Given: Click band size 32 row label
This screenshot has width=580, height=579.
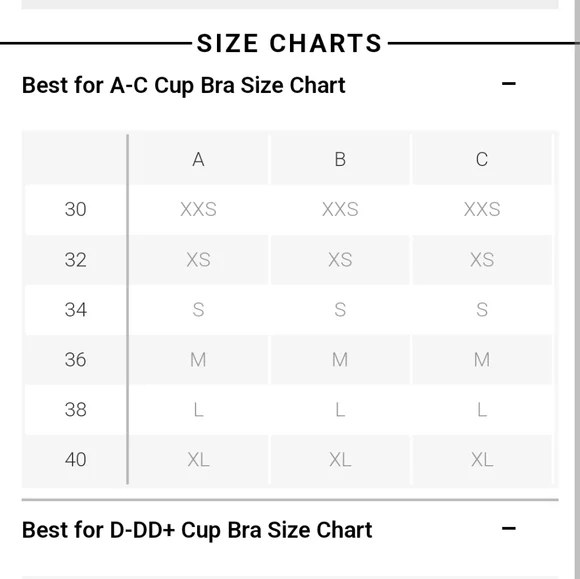Looking at the screenshot, I should [75, 260].
